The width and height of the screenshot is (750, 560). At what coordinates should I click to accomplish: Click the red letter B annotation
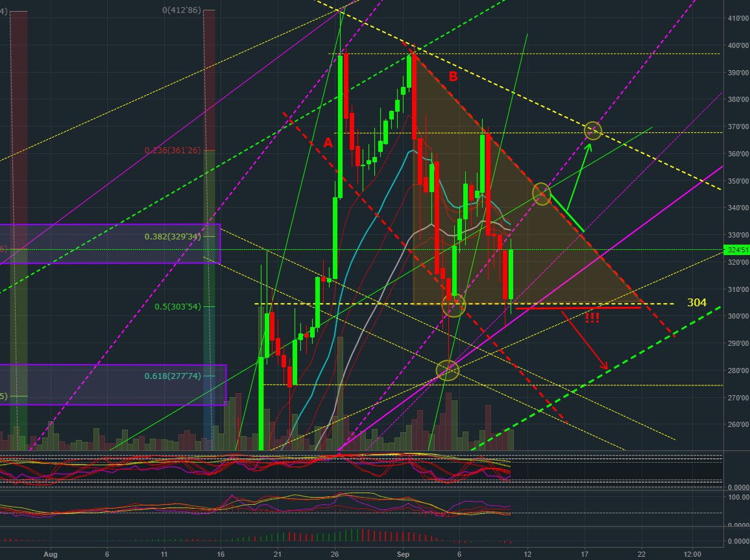tap(452, 76)
